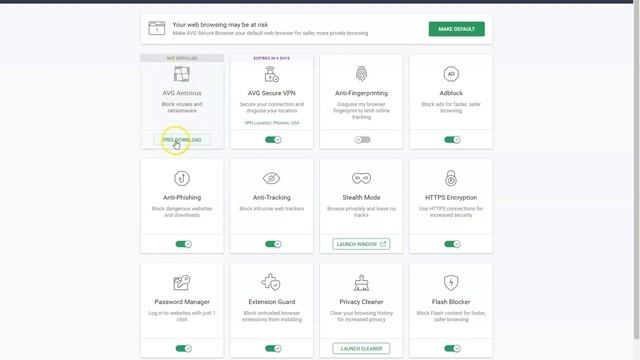Click the HTTPS Encryption title text
This screenshot has height=360, width=640.
click(x=451, y=198)
